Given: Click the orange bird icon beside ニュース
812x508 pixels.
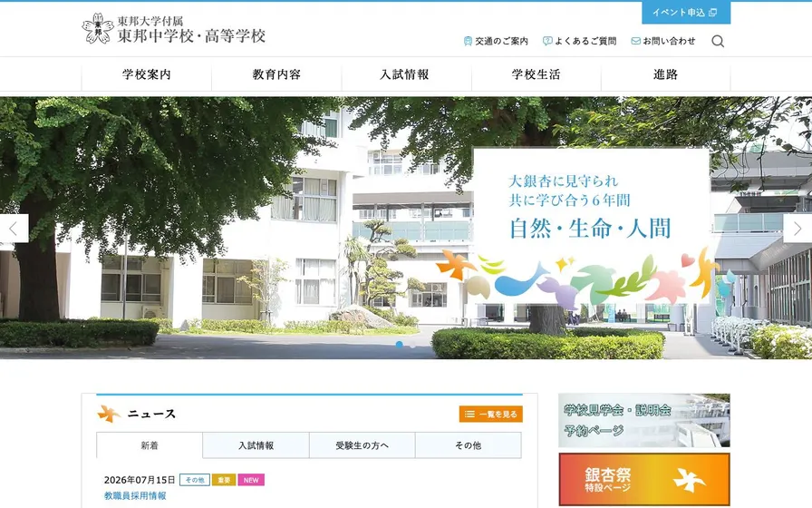Looking at the screenshot, I should (x=109, y=414).
